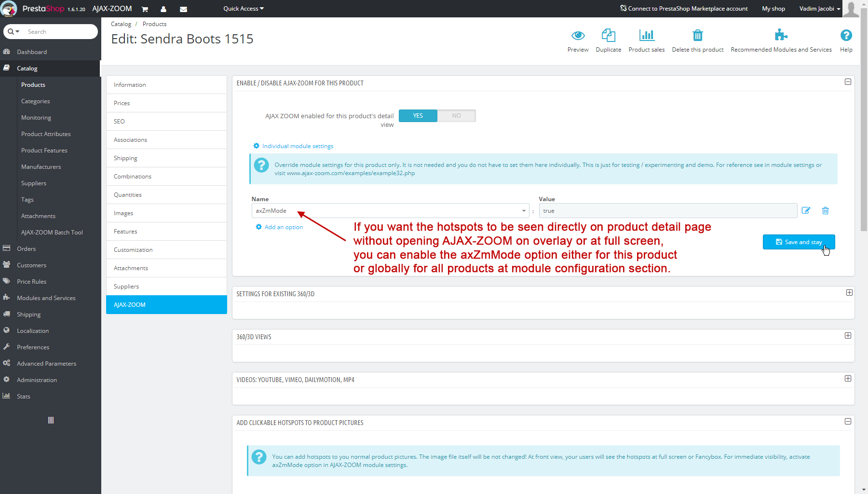Expand the 360/3D Views panel
This screenshot has width=868, height=494.
pyautogui.click(x=848, y=336)
